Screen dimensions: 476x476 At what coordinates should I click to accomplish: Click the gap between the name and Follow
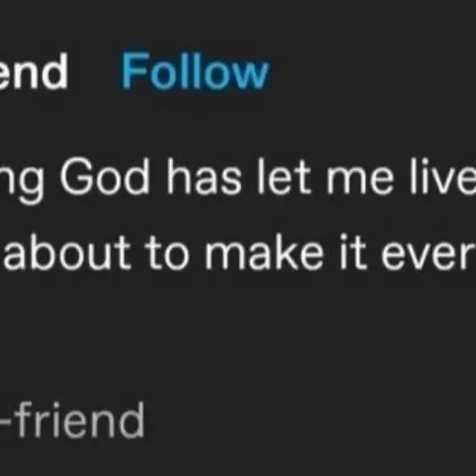tap(94, 71)
